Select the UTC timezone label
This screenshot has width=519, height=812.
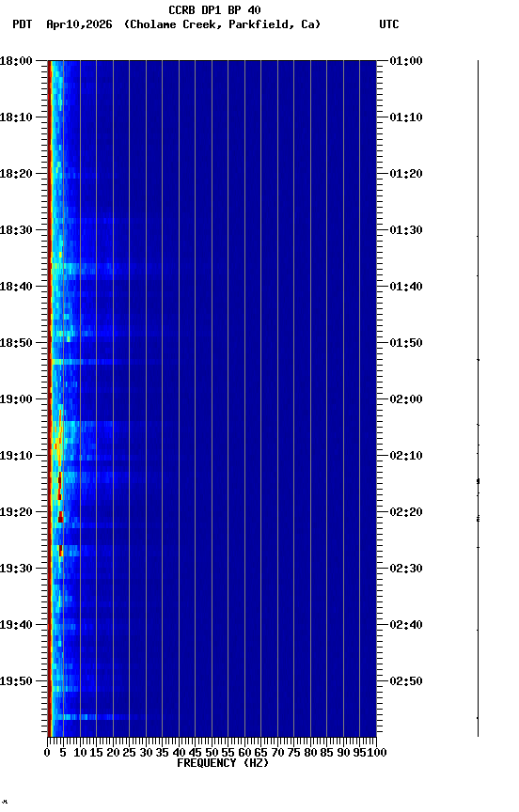point(389,24)
